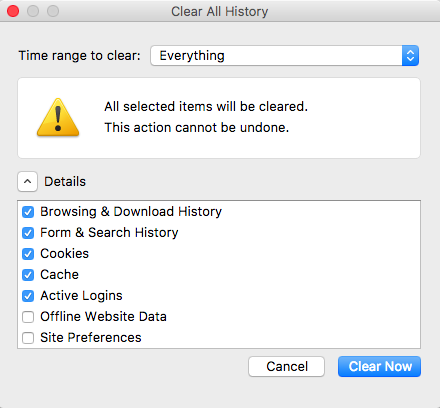
Task: Enable Offline Website Data checkbox
Action: coord(28,317)
